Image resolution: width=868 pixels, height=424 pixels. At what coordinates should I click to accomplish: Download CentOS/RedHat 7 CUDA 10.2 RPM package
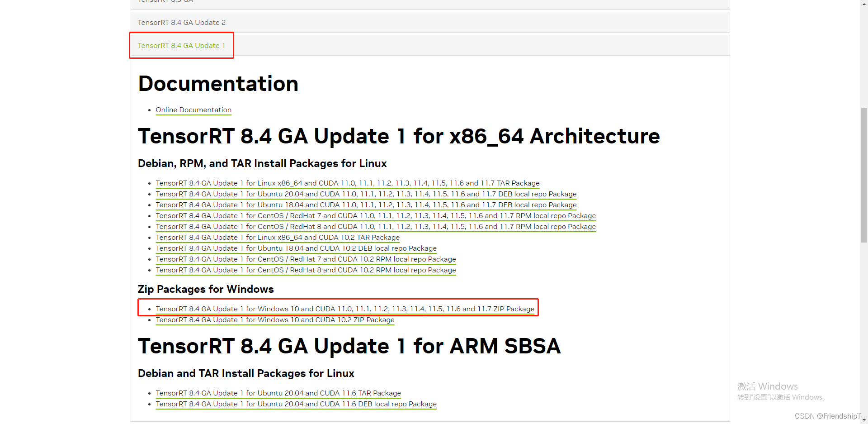pyautogui.click(x=306, y=259)
